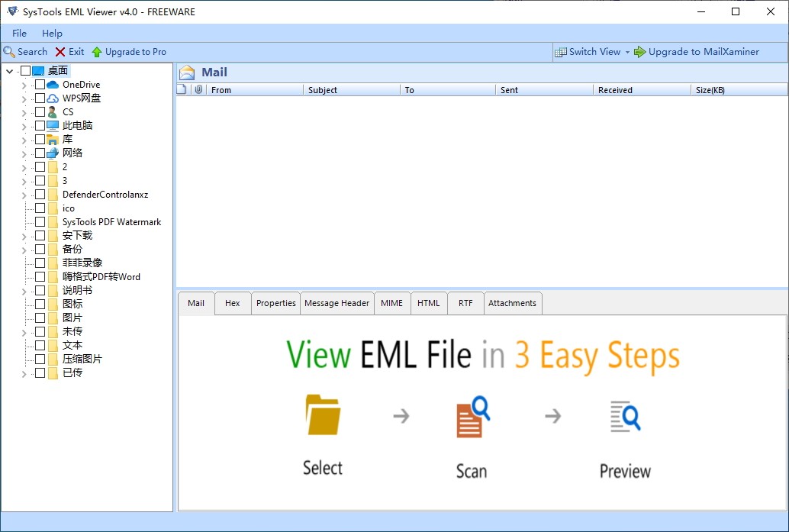
Task: Tick the checkbox next to SysTools PDF Watermark
Action: click(40, 222)
